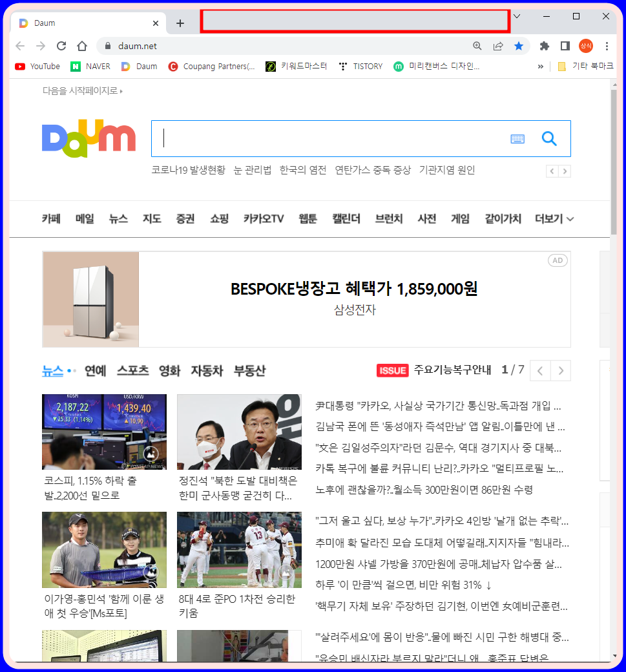The width and height of the screenshot is (626, 672).
Task: Open the Coupang Partners bookmark
Action: click(x=212, y=67)
